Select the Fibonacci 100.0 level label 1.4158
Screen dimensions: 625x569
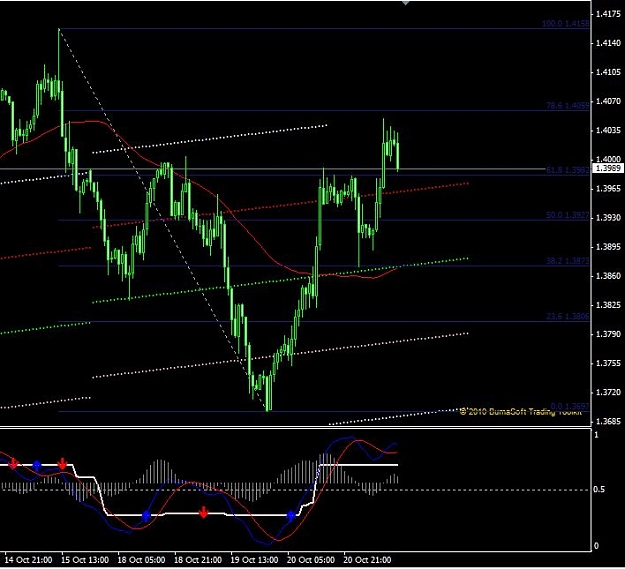565,24
